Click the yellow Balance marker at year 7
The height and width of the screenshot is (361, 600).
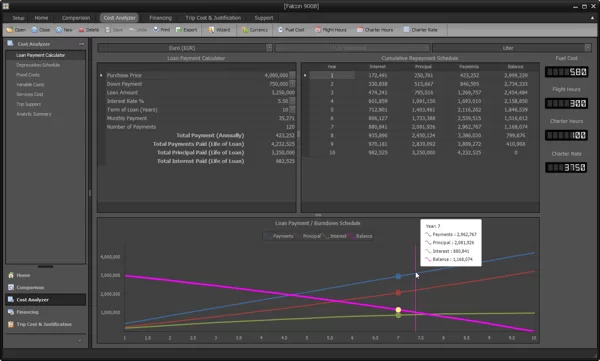point(398,310)
